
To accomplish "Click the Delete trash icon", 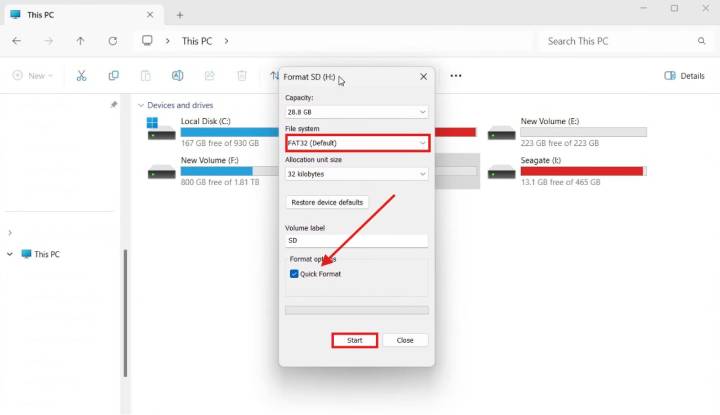I will point(242,76).
